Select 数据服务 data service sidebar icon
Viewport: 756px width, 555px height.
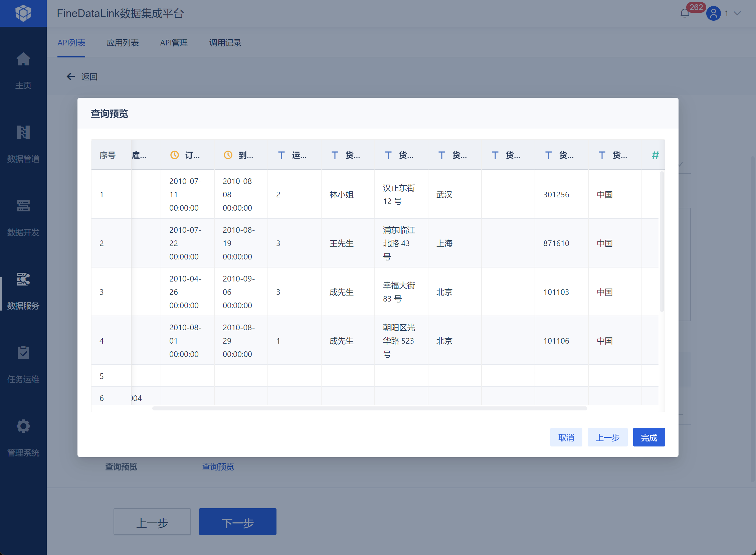click(x=23, y=279)
